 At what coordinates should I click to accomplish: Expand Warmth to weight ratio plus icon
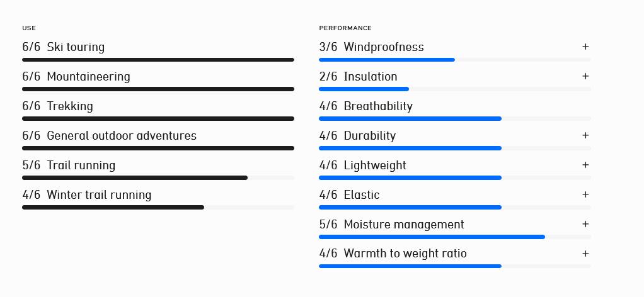click(585, 254)
